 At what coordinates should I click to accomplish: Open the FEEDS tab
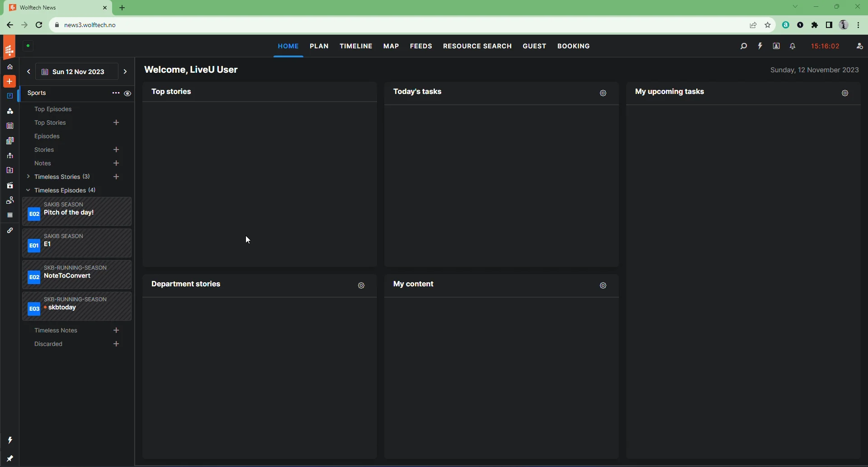[x=421, y=47]
